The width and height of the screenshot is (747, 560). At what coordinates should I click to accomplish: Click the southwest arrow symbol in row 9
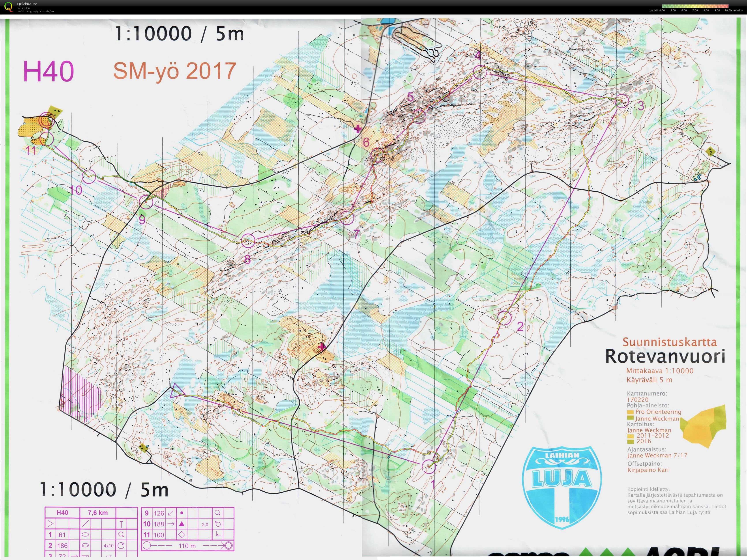pos(171,513)
